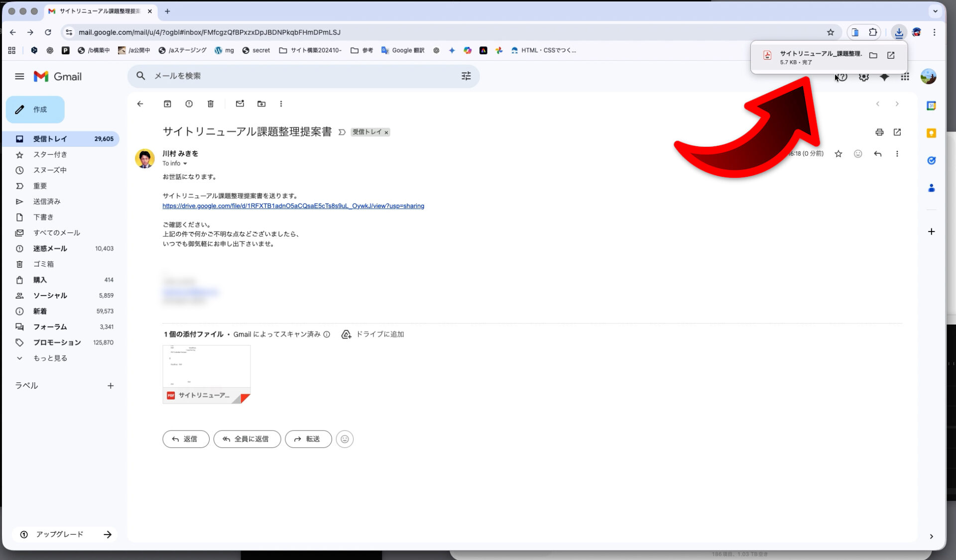Open the Google Drive sharing link

(293, 206)
